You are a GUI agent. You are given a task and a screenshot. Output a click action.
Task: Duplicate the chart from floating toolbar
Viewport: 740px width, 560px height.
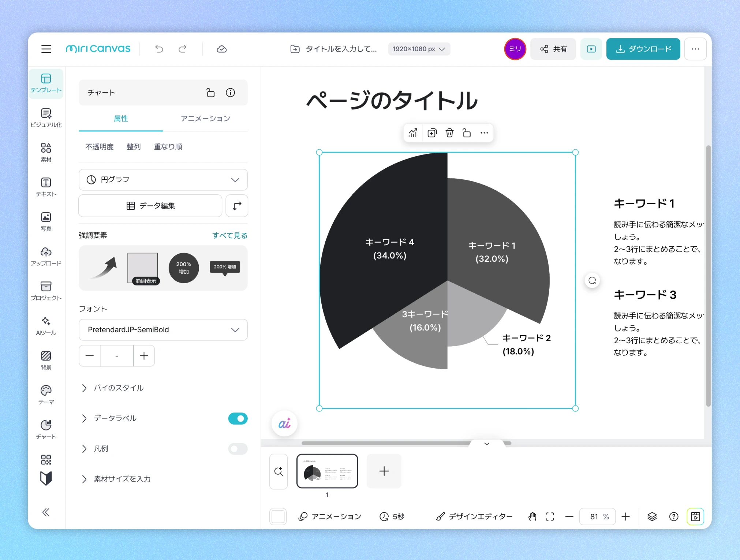432,133
